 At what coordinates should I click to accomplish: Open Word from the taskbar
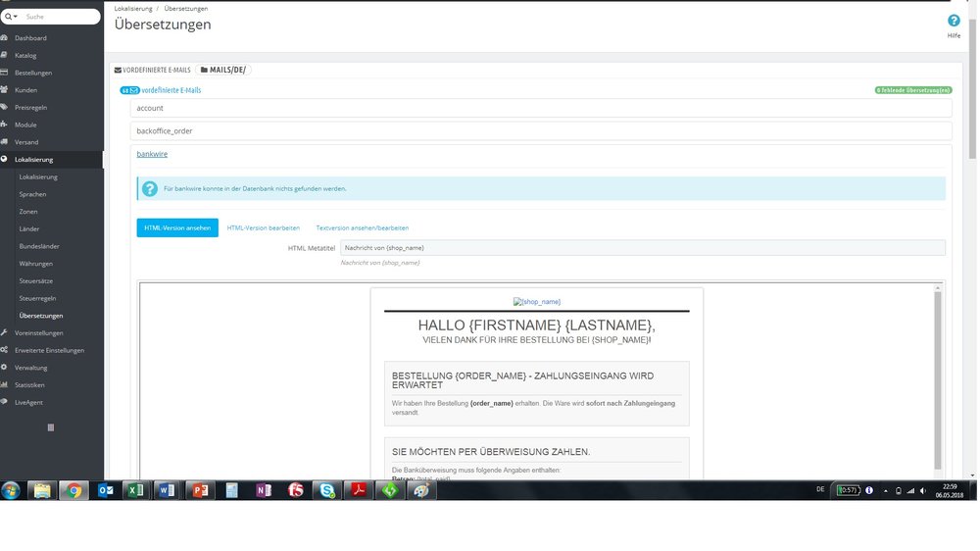click(x=168, y=491)
